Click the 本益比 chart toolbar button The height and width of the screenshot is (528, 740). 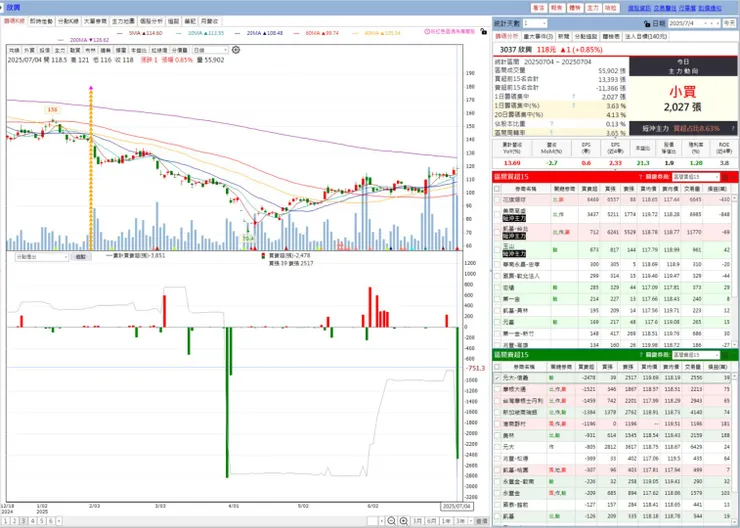click(x=138, y=50)
